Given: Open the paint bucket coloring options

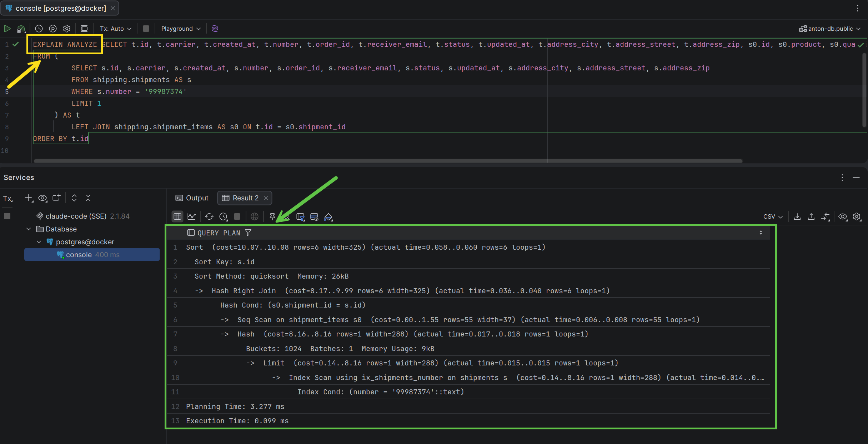Looking at the screenshot, I should 328,217.
